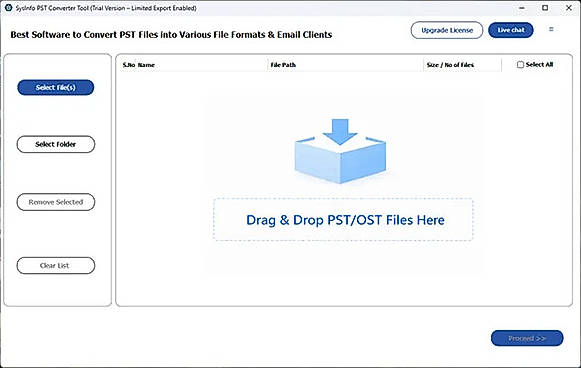Screen dimensions: 581x368
Task: Click the SysInfo app logo icon
Action: coord(8,7)
